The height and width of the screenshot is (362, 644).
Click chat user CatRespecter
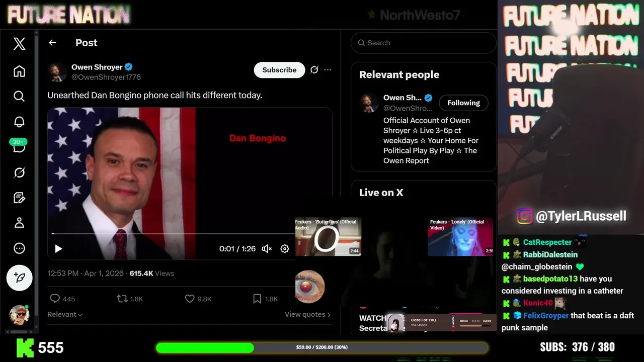pos(547,242)
